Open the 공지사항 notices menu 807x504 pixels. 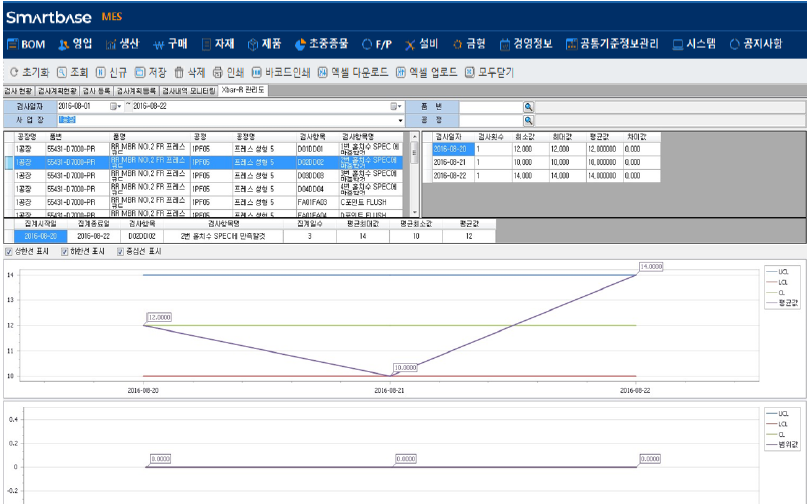point(756,44)
